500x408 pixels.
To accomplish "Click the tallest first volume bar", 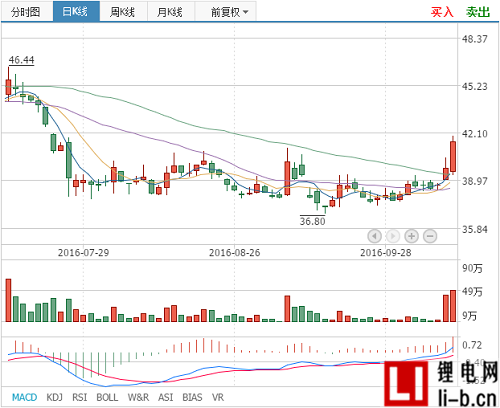I will (8, 300).
